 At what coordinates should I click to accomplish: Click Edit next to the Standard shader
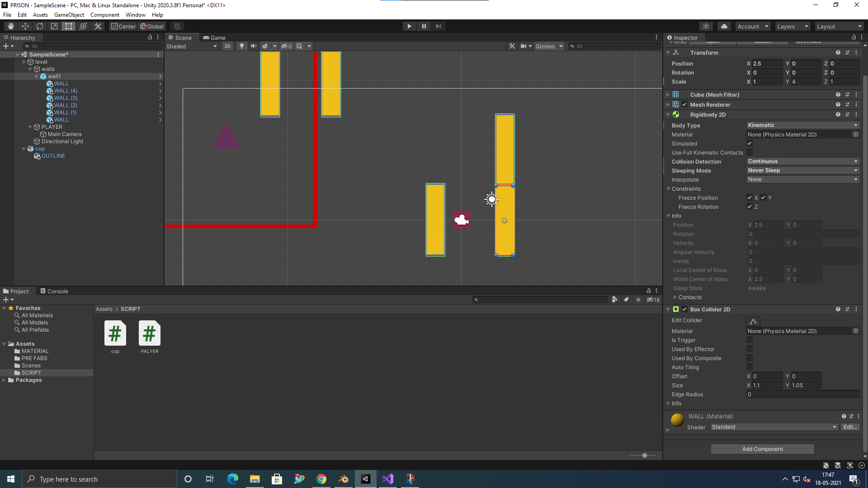[x=850, y=427]
